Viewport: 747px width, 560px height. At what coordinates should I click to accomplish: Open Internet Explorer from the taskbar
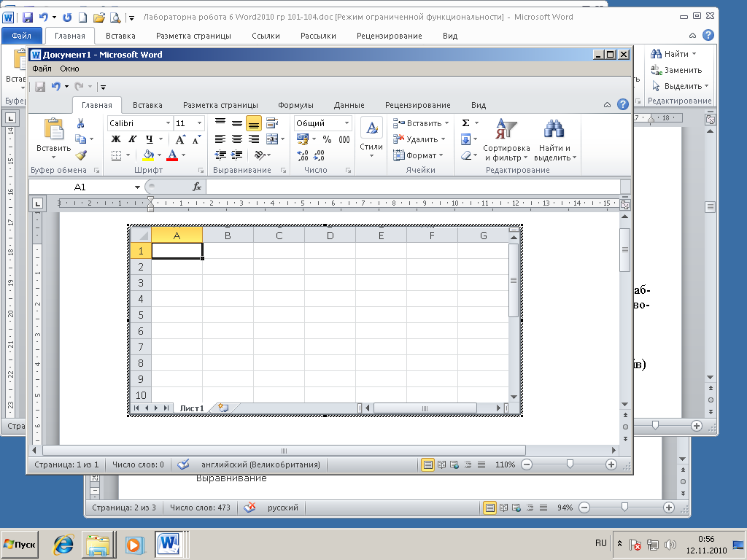[x=63, y=544]
